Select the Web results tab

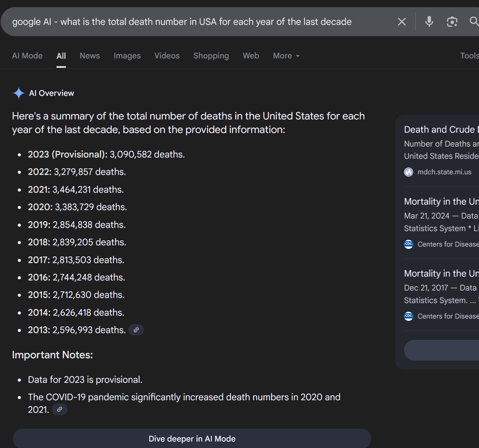[x=251, y=56]
